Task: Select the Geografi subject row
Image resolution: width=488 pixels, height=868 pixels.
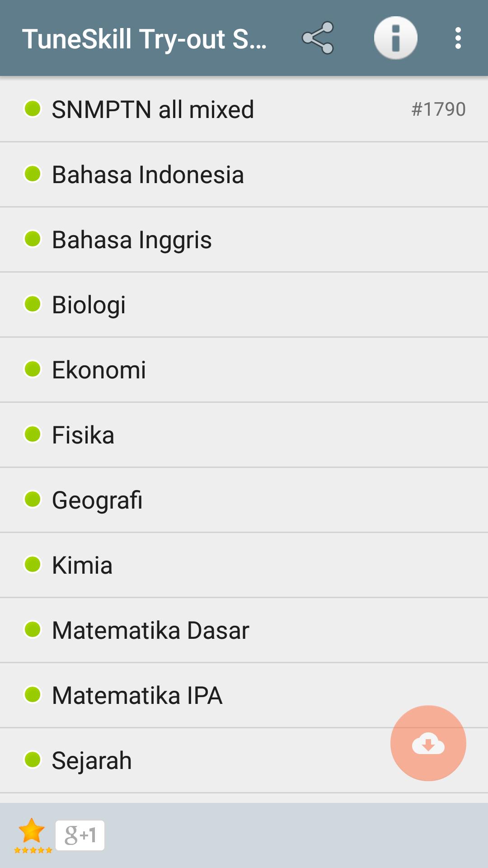Action: point(97,500)
